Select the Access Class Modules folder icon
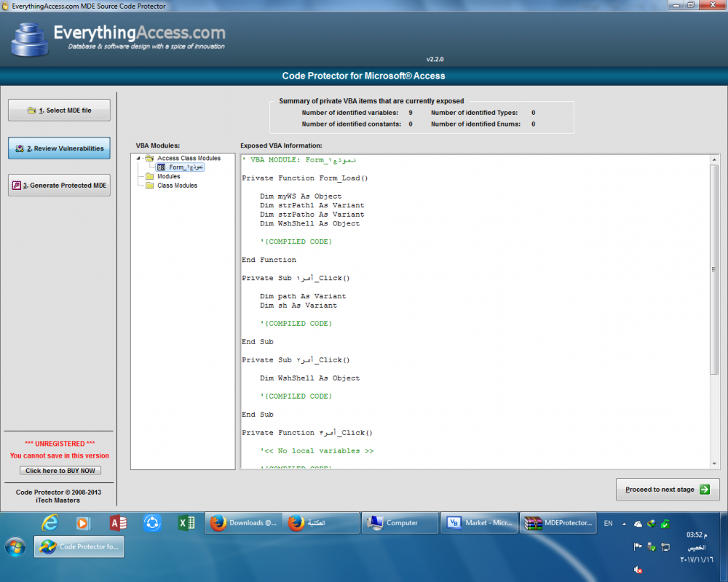This screenshot has width=728, height=582. (x=149, y=159)
